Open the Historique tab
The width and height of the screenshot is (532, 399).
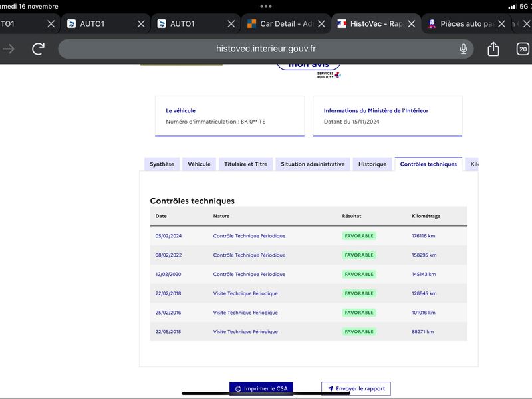point(372,164)
